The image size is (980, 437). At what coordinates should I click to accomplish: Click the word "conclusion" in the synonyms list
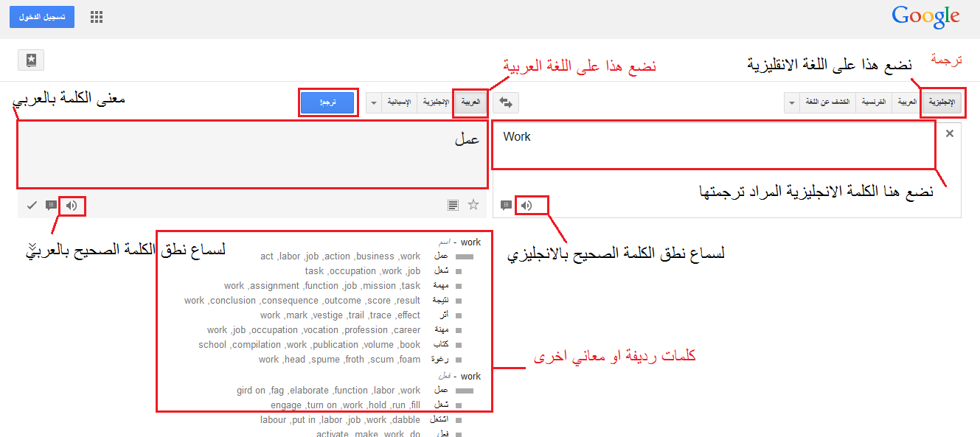[x=232, y=301]
